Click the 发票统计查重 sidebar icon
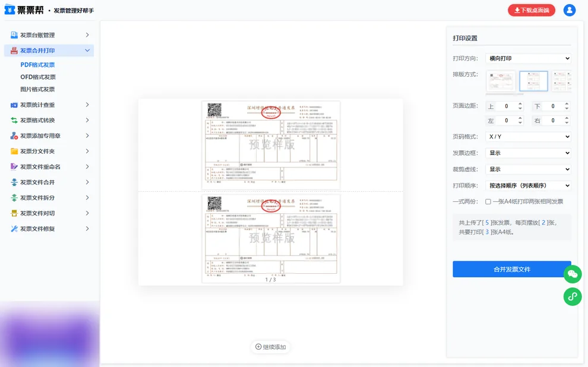Viewport: 588px width, 367px height. click(x=14, y=105)
